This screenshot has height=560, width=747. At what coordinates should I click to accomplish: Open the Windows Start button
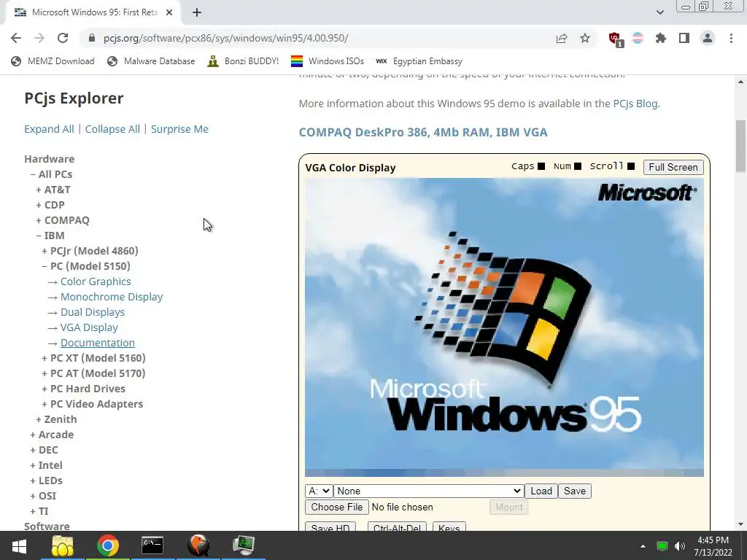(19, 545)
